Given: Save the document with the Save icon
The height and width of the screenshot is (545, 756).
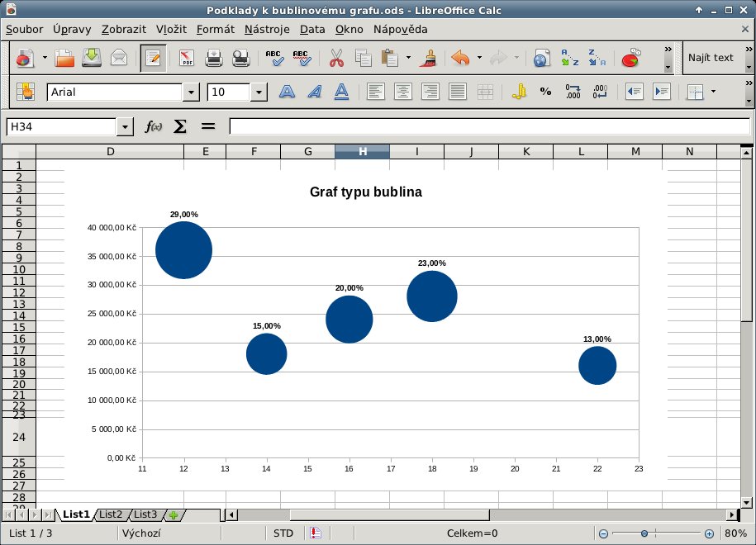Looking at the screenshot, I should coord(92,59).
